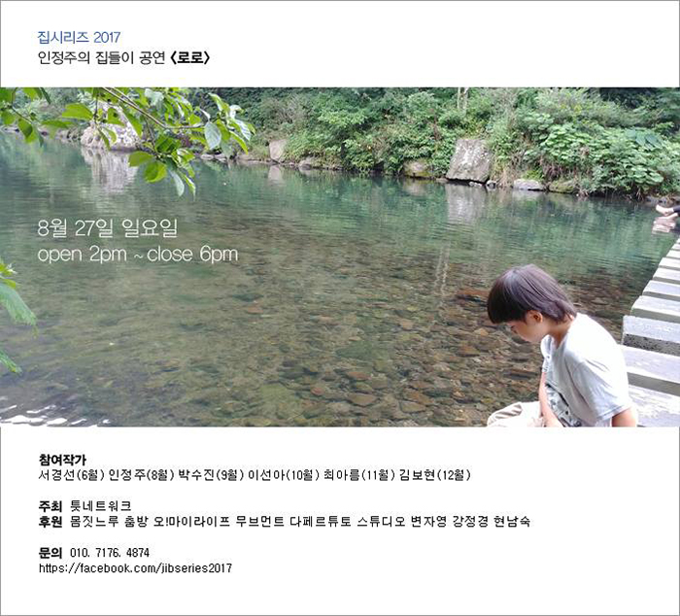Select the artist name '박수진(9월)'

tap(211, 475)
